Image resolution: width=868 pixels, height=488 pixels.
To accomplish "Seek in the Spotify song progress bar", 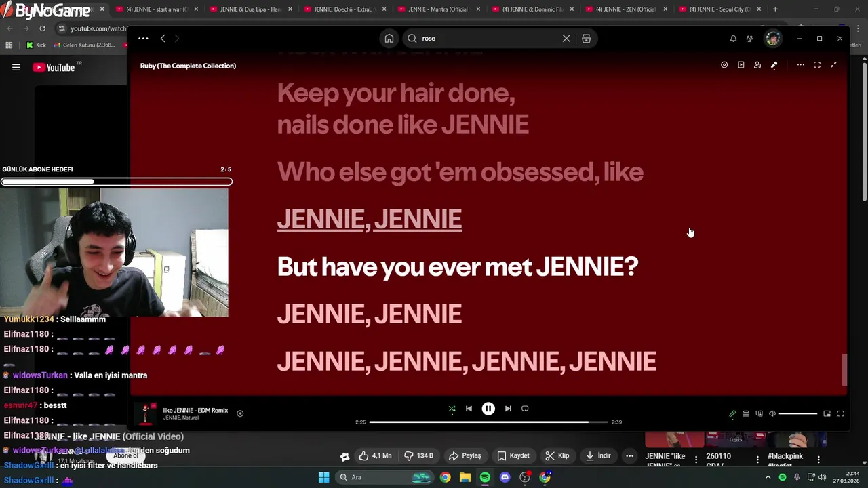I will tap(488, 422).
